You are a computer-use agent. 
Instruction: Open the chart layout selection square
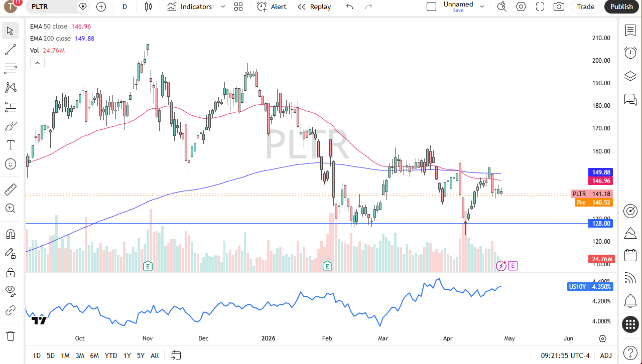pyautogui.click(x=431, y=7)
